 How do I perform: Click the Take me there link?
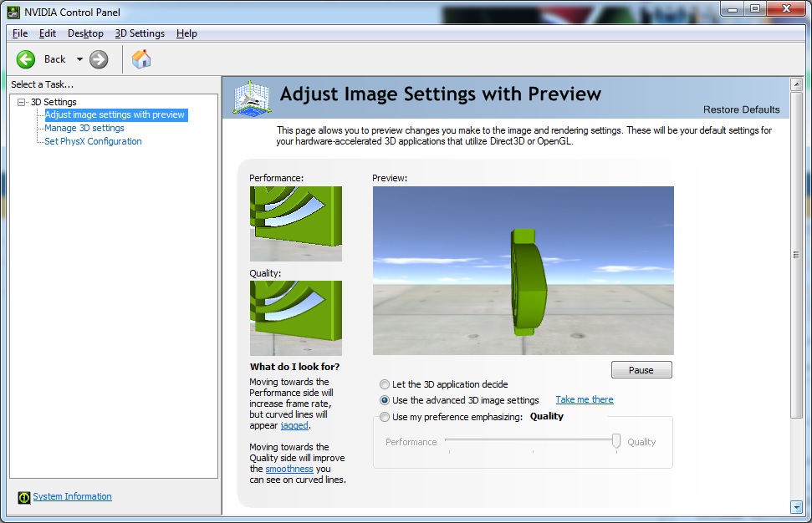tap(584, 400)
